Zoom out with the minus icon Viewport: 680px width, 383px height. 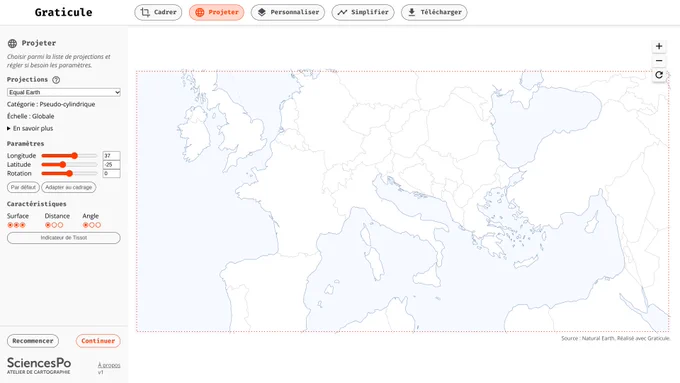[659, 61]
